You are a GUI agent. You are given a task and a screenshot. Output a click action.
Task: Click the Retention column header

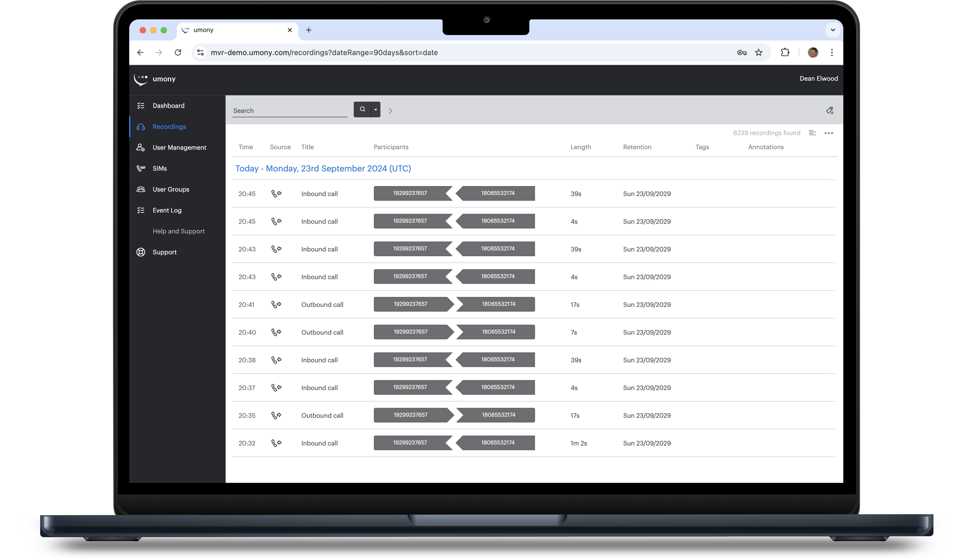(x=637, y=147)
